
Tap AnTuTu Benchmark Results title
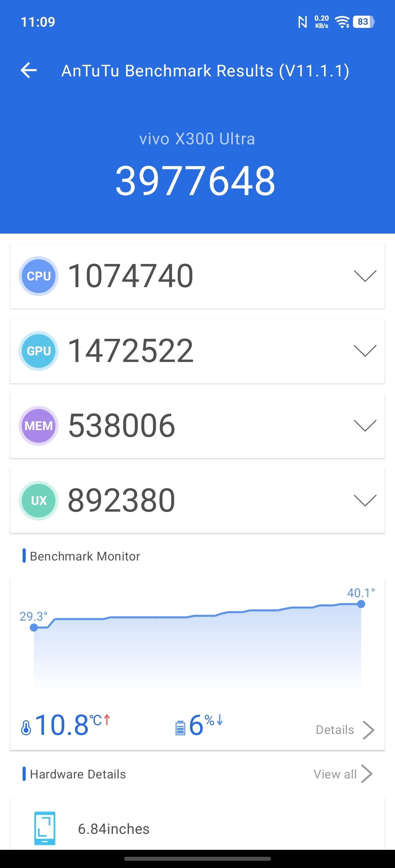(205, 71)
